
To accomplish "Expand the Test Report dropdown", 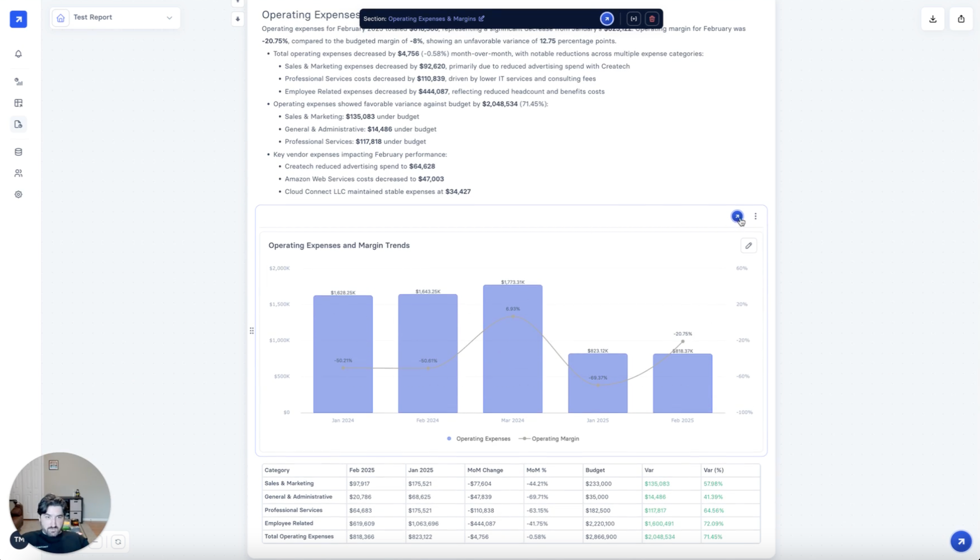I will 169,18.
